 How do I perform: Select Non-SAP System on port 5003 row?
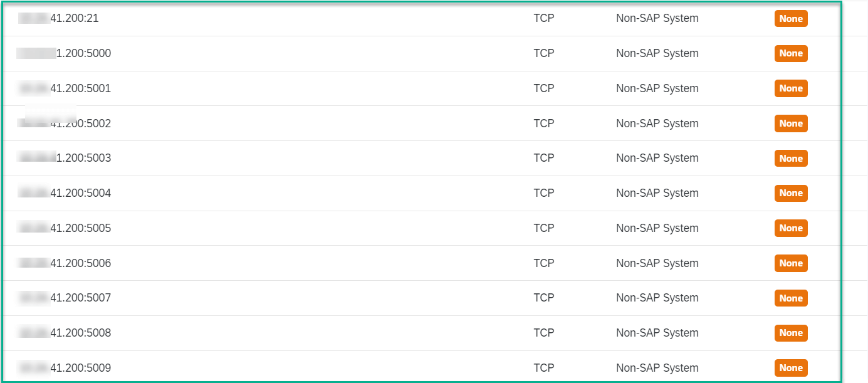pos(657,158)
